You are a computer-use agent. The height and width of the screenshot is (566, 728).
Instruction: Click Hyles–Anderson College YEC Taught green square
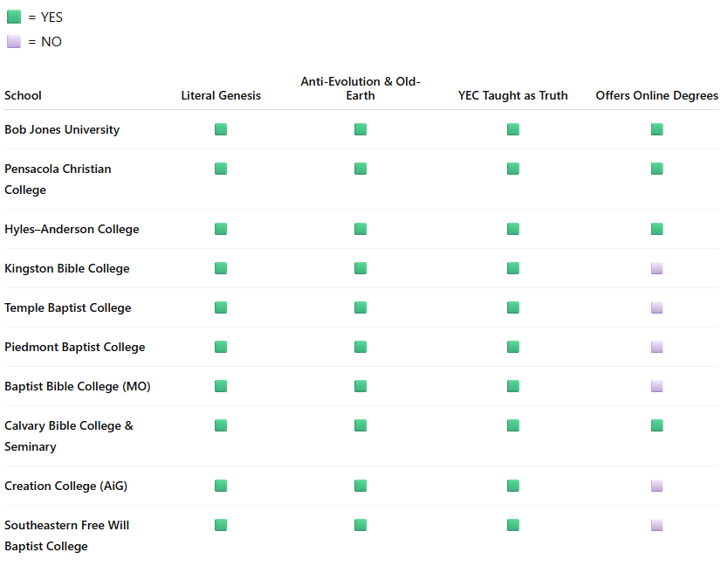click(x=512, y=229)
